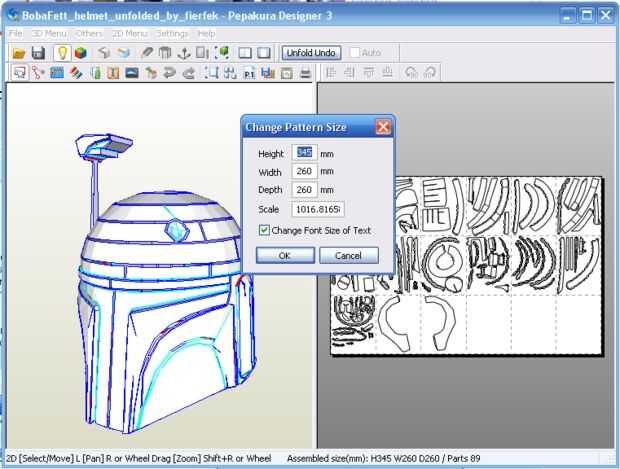The height and width of the screenshot is (469, 620).
Task: Cancel the Change Pattern Size dialog
Action: (348, 255)
